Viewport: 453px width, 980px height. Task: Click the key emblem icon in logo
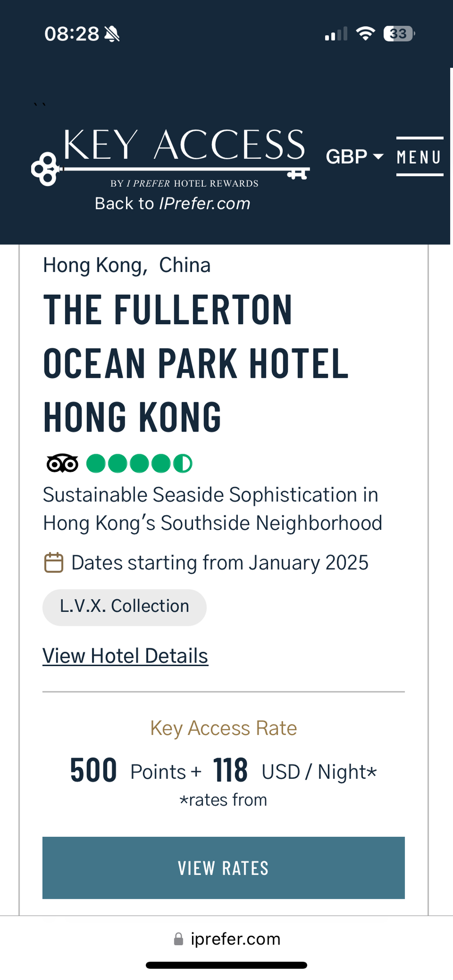(x=45, y=169)
